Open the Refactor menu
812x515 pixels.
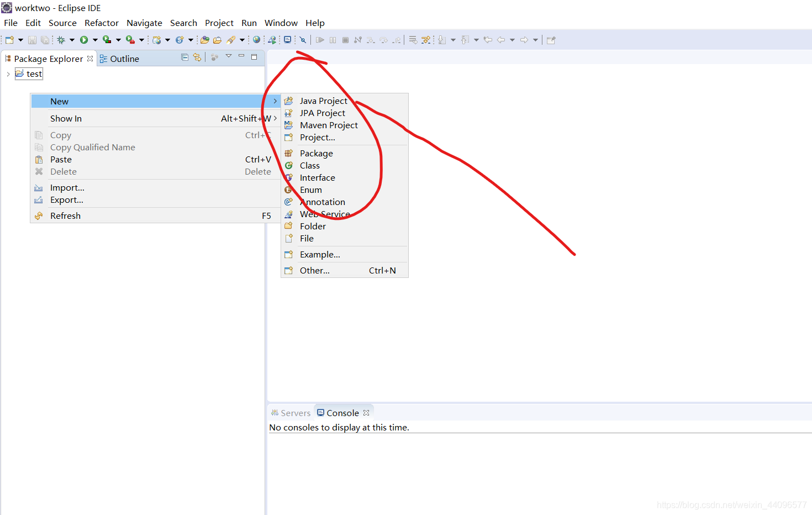(102, 23)
